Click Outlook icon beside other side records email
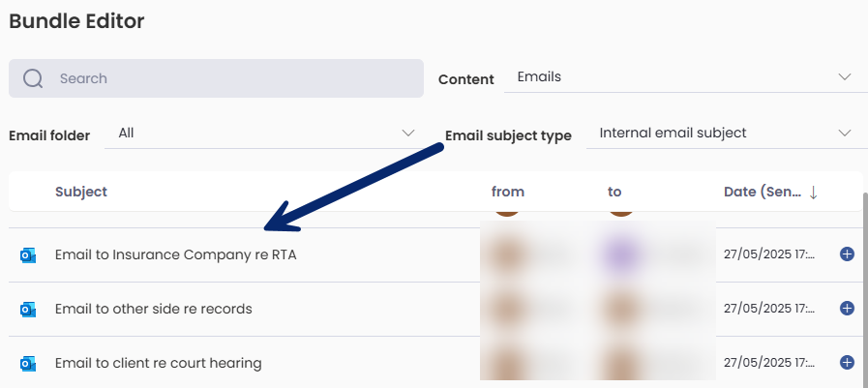Viewport: 868px width, 388px height. point(28,309)
